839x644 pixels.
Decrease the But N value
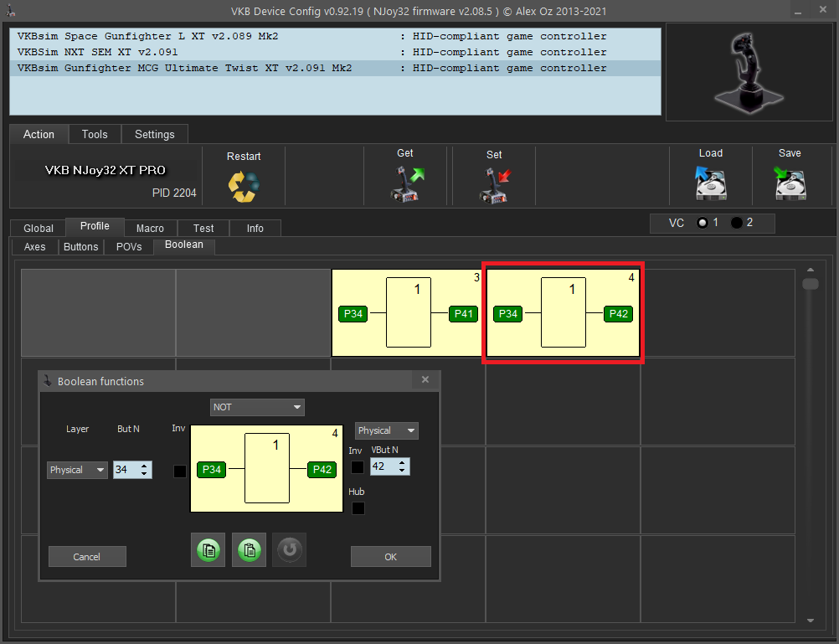[x=144, y=474]
